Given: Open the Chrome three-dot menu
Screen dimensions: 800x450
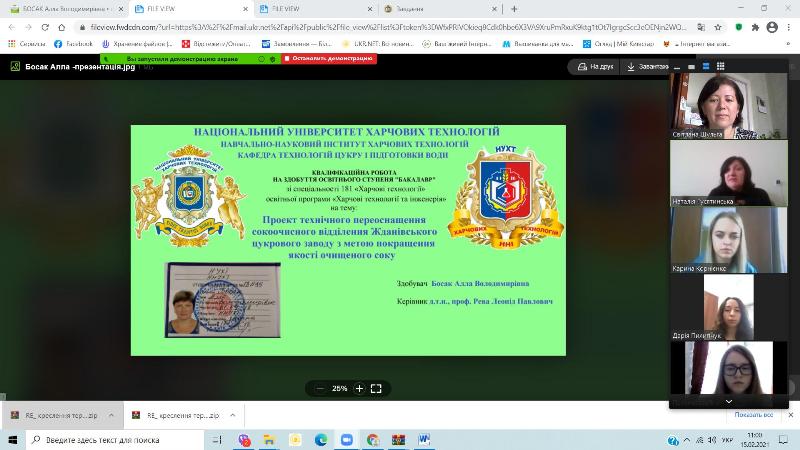Looking at the screenshot, I should pos(789,27).
